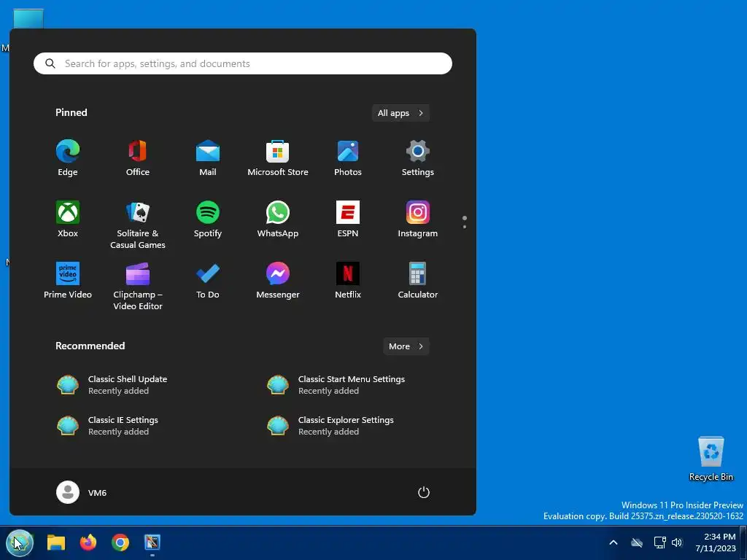Show hidden system tray icons chevron
The image size is (747, 560).
614,542
